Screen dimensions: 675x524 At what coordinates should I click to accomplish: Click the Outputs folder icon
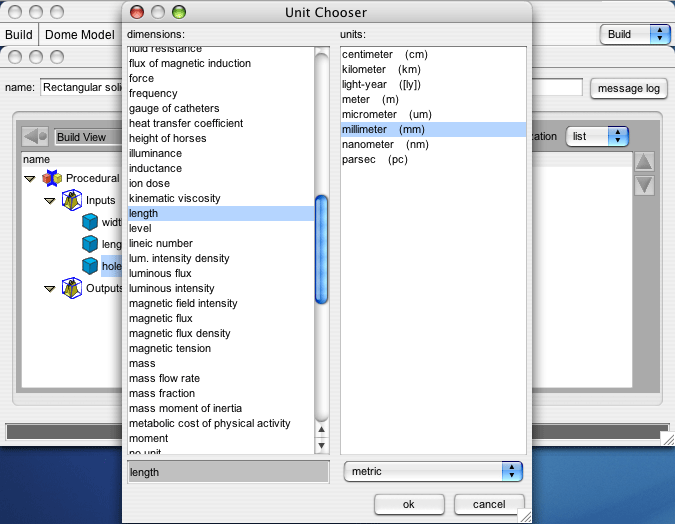point(72,288)
